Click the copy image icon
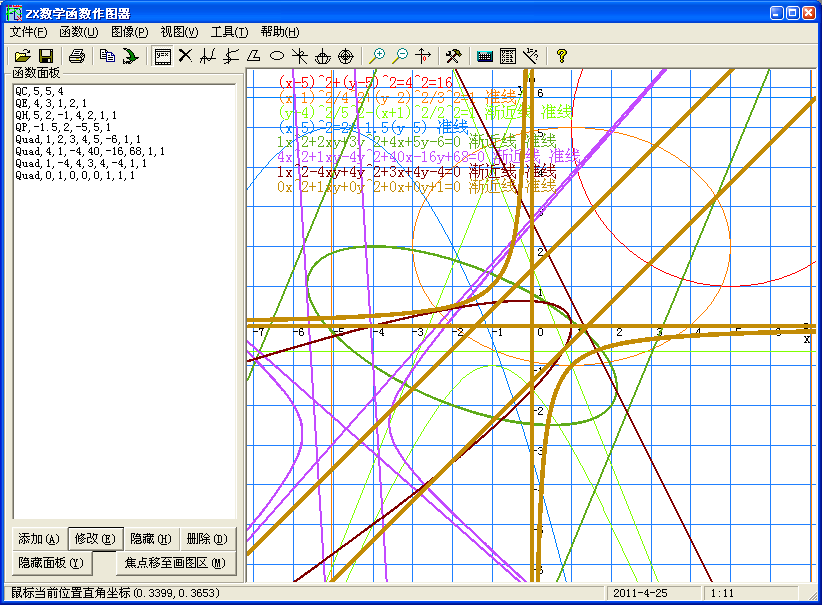The width and height of the screenshot is (822, 605). click(x=107, y=56)
